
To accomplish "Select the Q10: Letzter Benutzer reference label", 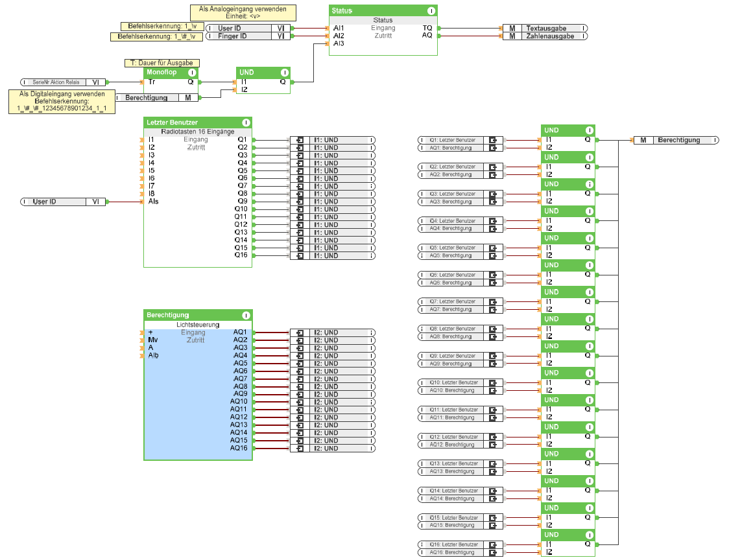I will coord(454,382).
